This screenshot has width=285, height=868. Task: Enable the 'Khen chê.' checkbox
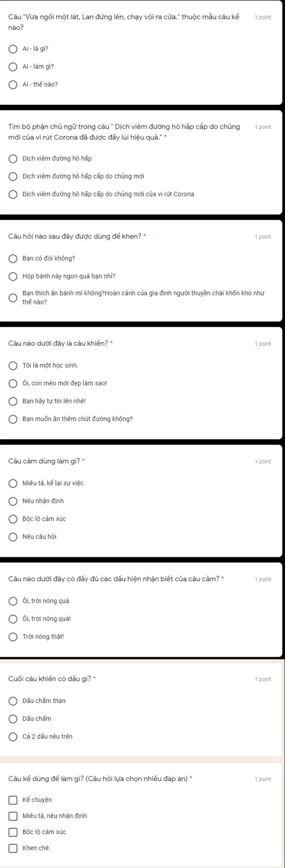pyautogui.click(x=13, y=848)
